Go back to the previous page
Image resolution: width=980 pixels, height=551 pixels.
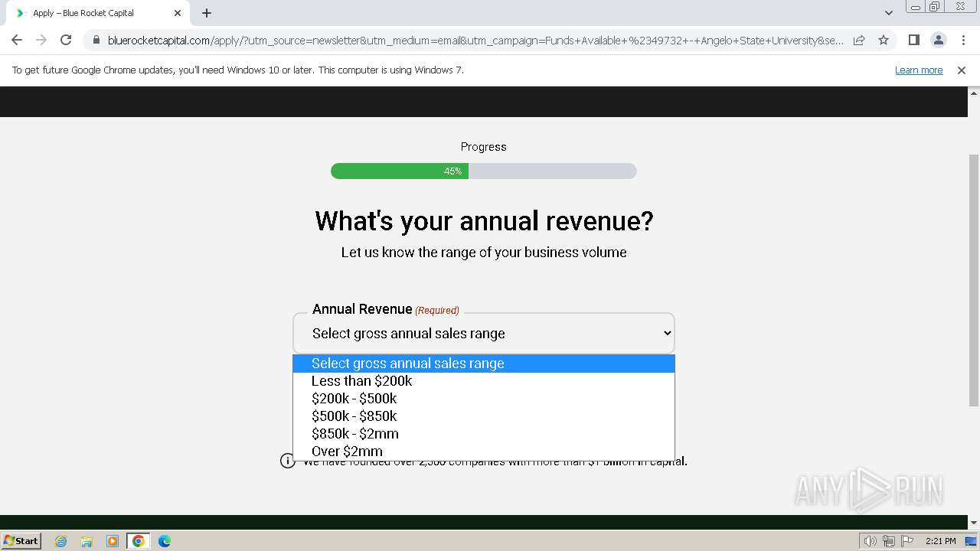click(17, 40)
